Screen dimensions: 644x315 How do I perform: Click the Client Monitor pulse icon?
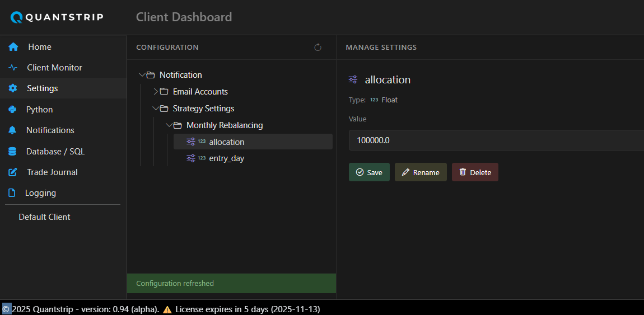pyautogui.click(x=13, y=68)
